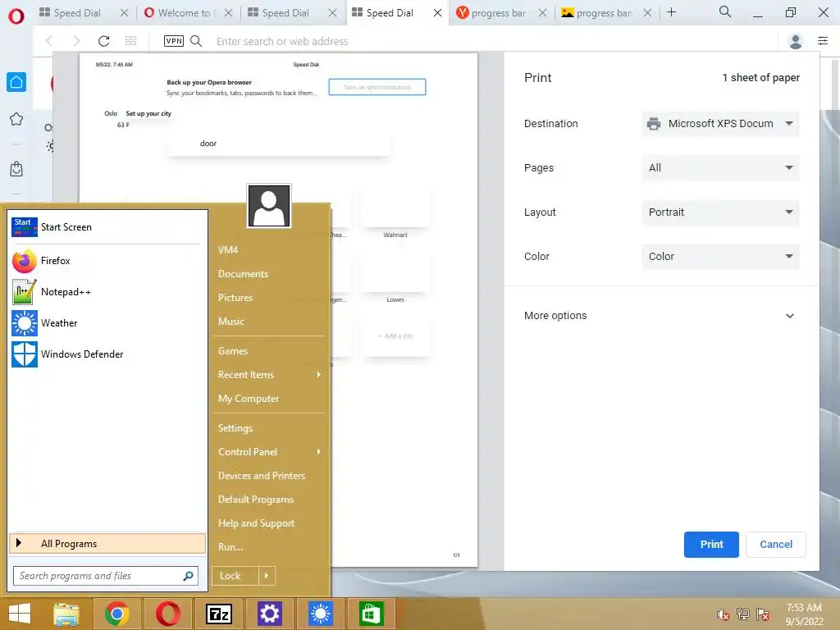Open Speed Dial grid icon in toolbar
Viewport: 840px width, 630px height.
coord(130,41)
